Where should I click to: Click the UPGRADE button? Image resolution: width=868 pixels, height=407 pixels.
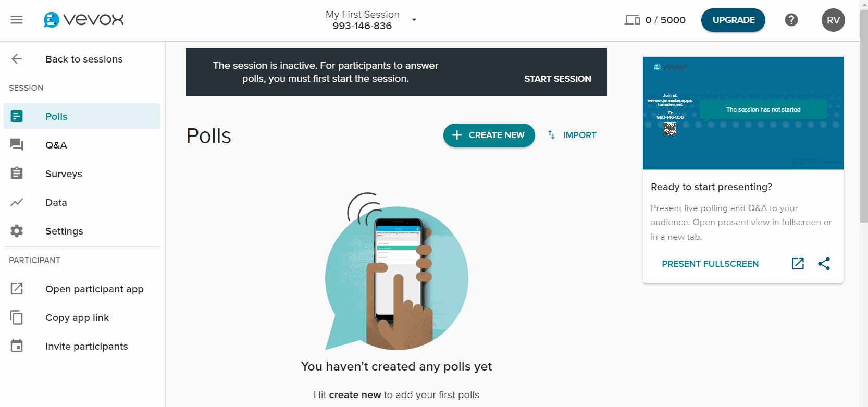tap(733, 20)
